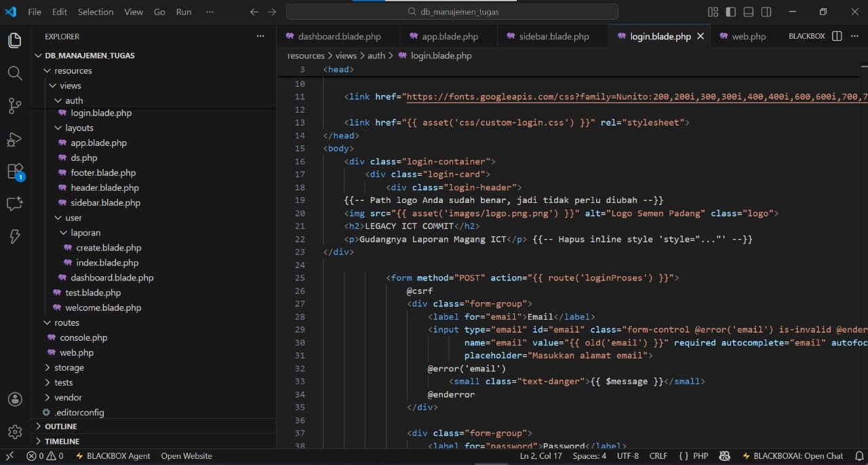Click the notifications bell in status bar
The height and width of the screenshot is (465, 868).
pyautogui.click(x=859, y=456)
